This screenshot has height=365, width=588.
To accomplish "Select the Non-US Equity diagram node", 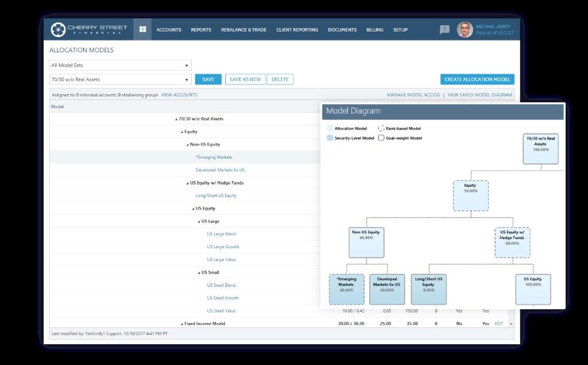I will [x=366, y=243].
